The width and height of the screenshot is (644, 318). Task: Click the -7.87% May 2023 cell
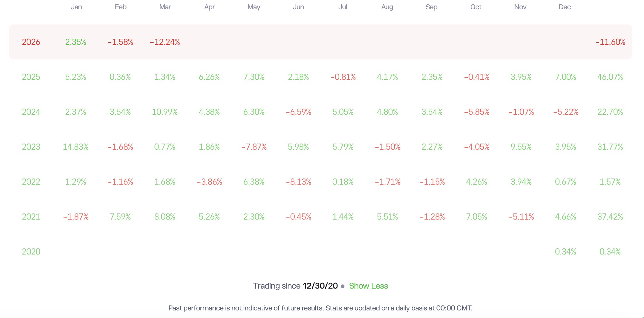pyautogui.click(x=254, y=147)
